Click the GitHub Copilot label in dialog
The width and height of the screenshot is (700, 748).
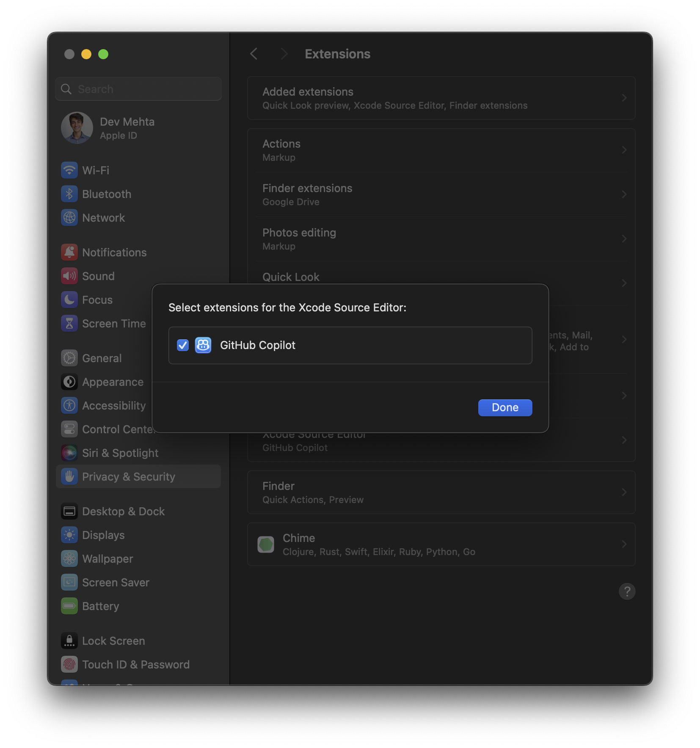click(257, 345)
